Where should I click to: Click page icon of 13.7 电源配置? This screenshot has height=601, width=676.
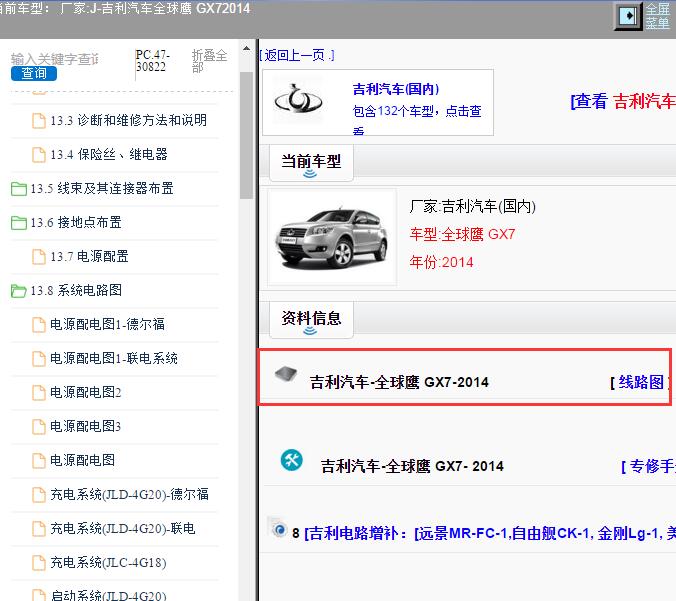click(39, 257)
